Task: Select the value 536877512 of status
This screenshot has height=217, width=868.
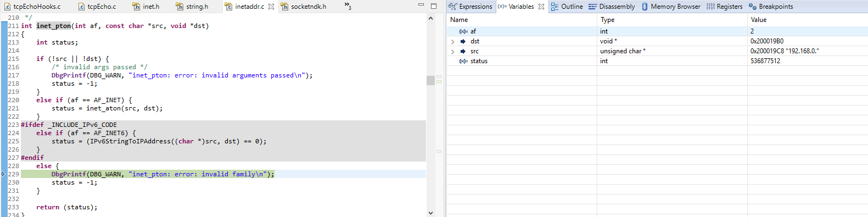Action: (x=765, y=61)
